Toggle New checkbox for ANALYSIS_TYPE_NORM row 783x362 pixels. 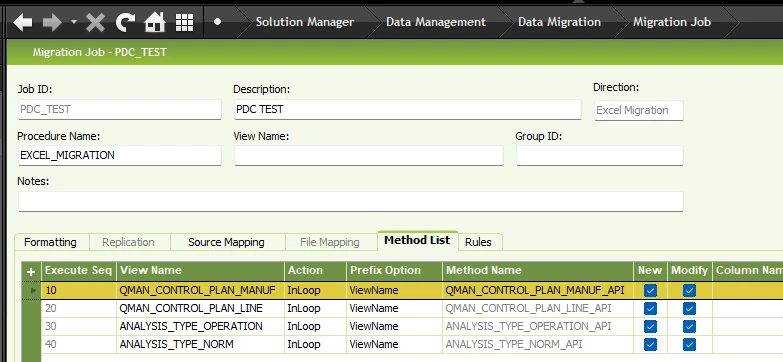click(x=650, y=345)
